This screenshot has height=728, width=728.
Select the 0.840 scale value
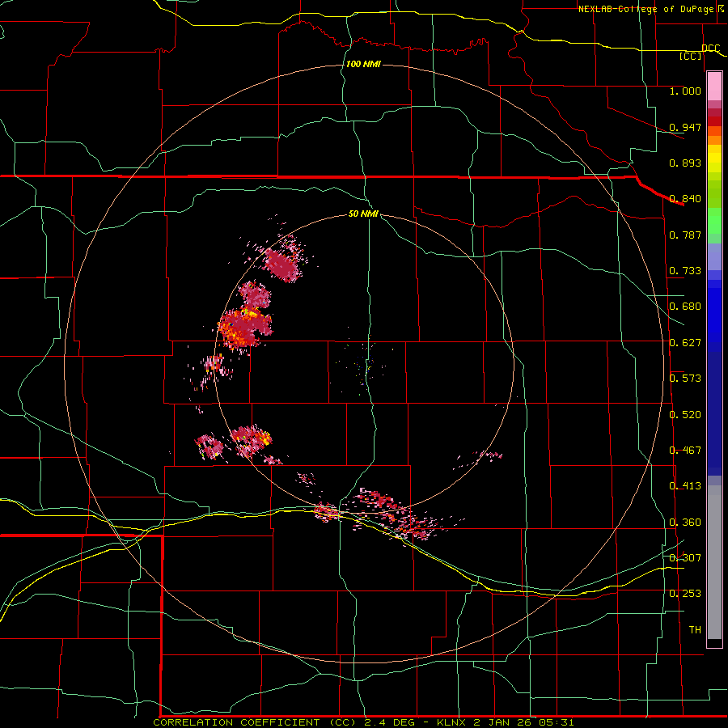685,199
